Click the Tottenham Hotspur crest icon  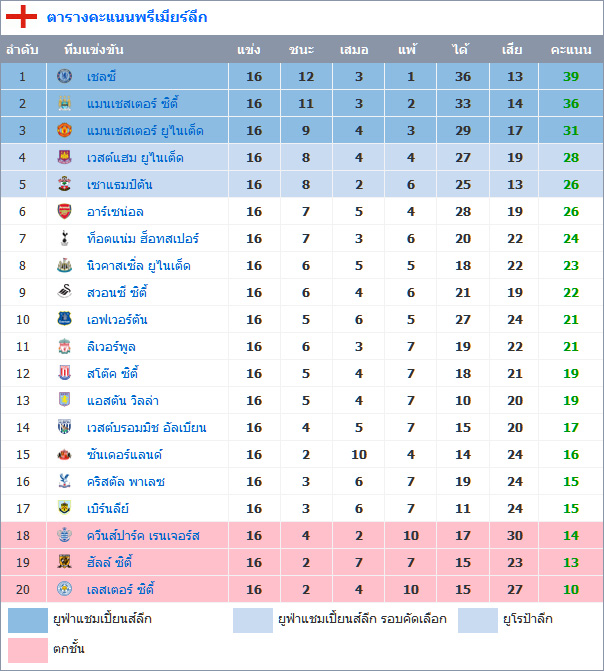65,238
